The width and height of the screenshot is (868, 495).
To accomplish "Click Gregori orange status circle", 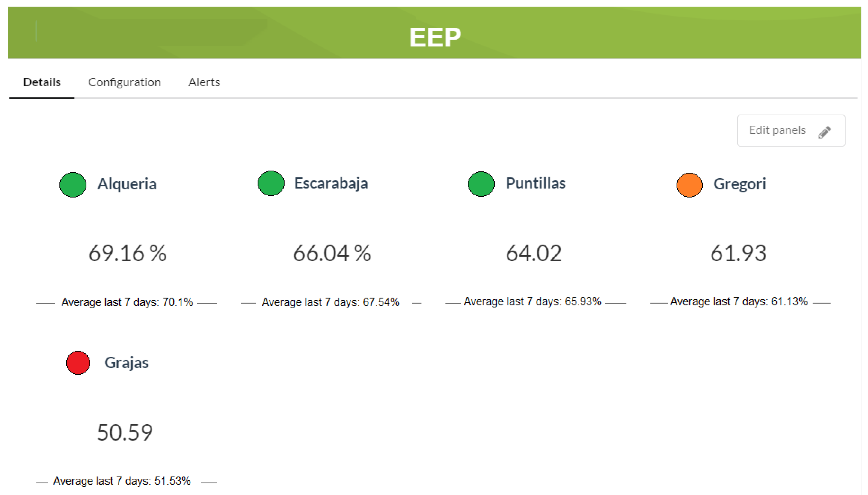I will [689, 185].
